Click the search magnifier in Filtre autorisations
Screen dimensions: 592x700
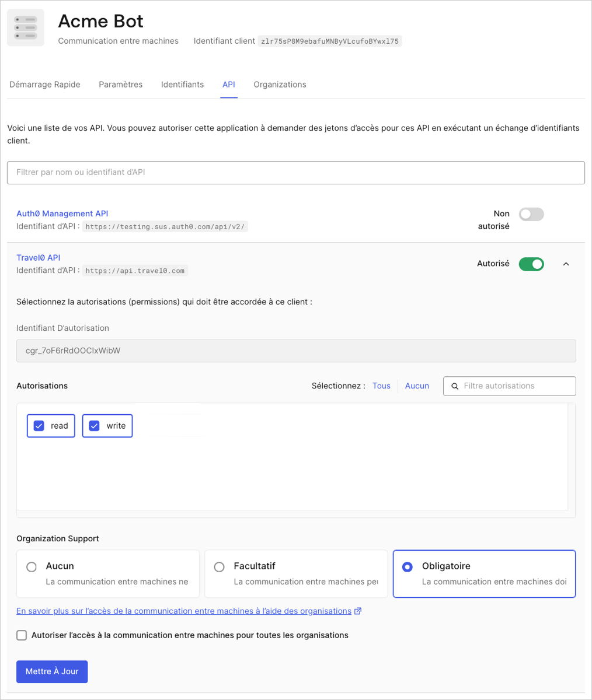coord(455,386)
